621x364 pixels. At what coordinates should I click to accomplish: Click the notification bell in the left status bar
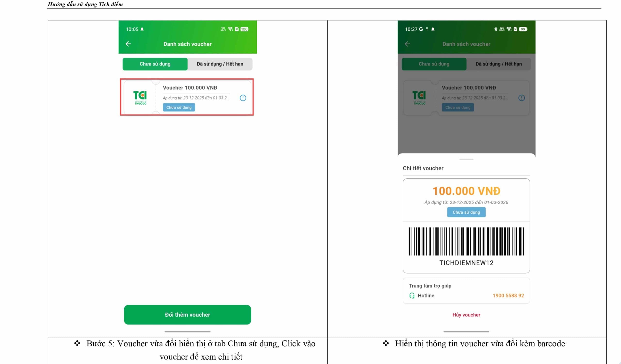click(142, 29)
